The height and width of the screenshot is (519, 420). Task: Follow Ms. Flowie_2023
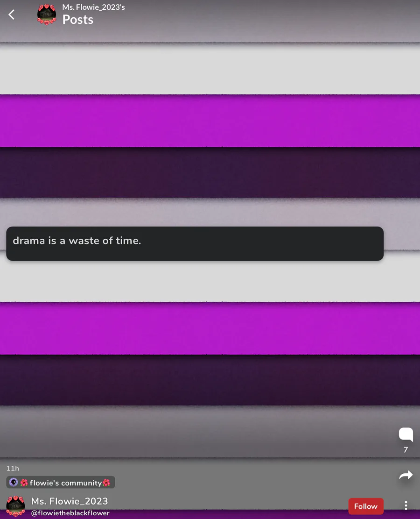point(366,506)
